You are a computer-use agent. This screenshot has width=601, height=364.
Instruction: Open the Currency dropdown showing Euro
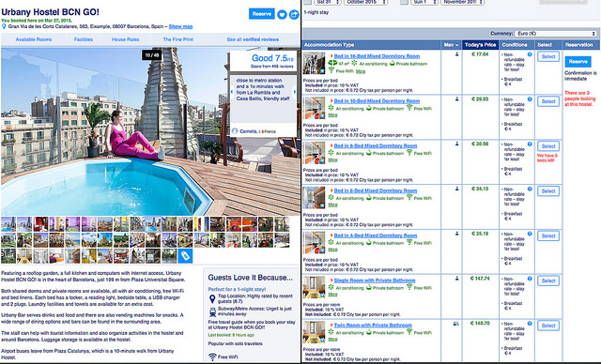pos(556,34)
